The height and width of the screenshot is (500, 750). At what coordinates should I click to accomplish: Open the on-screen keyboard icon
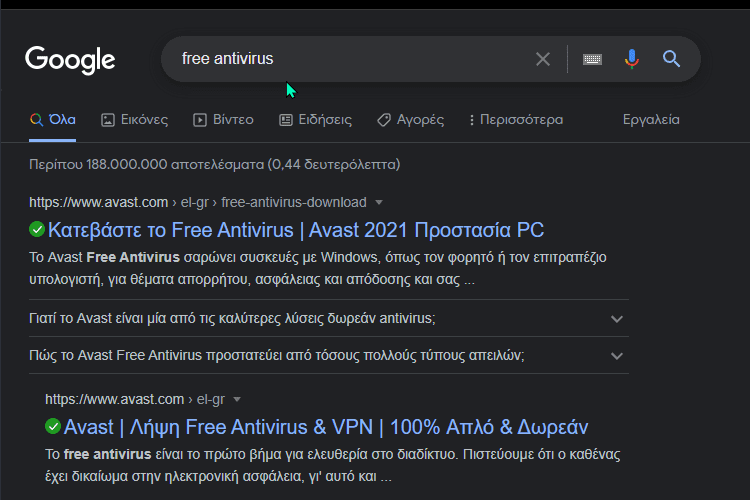pyautogui.click(x=592, y=59)
